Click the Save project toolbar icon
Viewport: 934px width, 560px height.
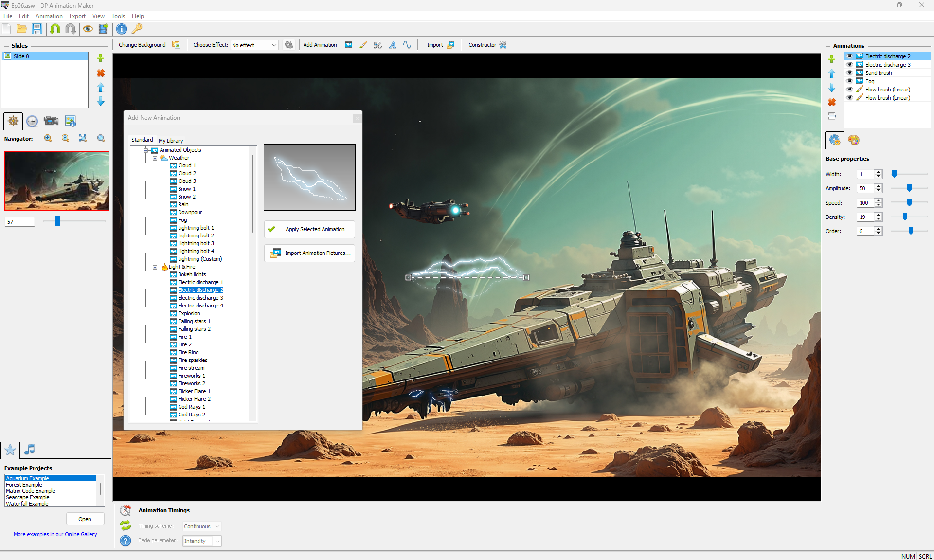coord(37,29)
